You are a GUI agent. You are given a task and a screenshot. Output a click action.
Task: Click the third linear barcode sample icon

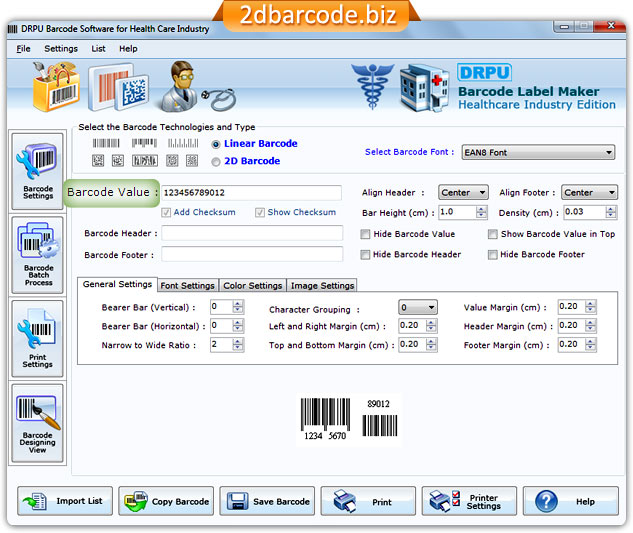click(183, 143)
